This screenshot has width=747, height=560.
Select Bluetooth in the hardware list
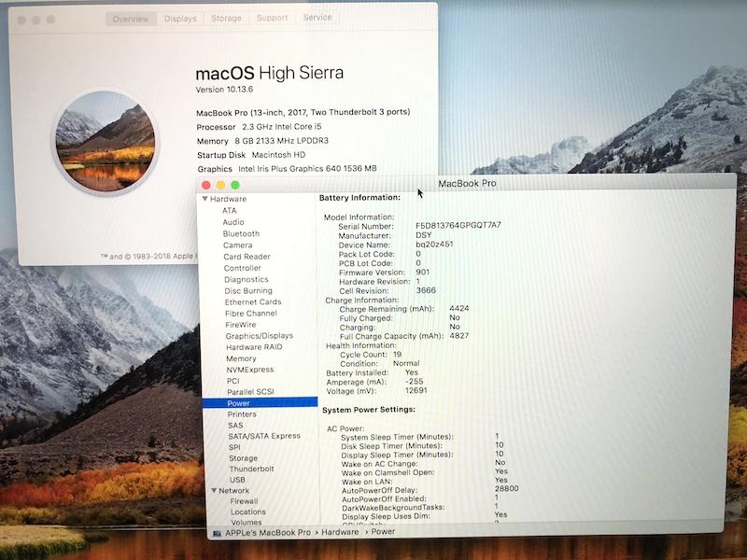241,233
